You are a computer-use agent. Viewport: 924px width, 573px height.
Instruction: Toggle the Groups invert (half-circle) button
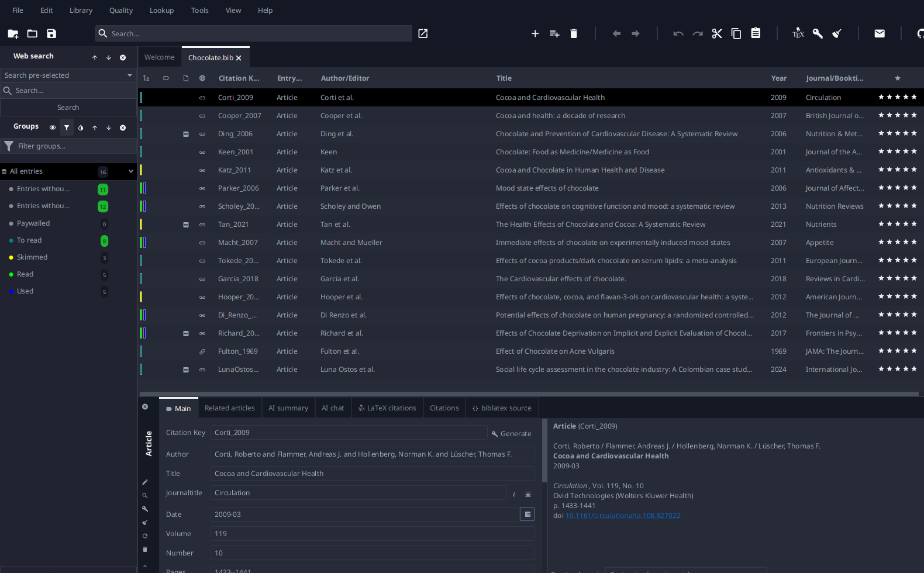pos(81,127)
